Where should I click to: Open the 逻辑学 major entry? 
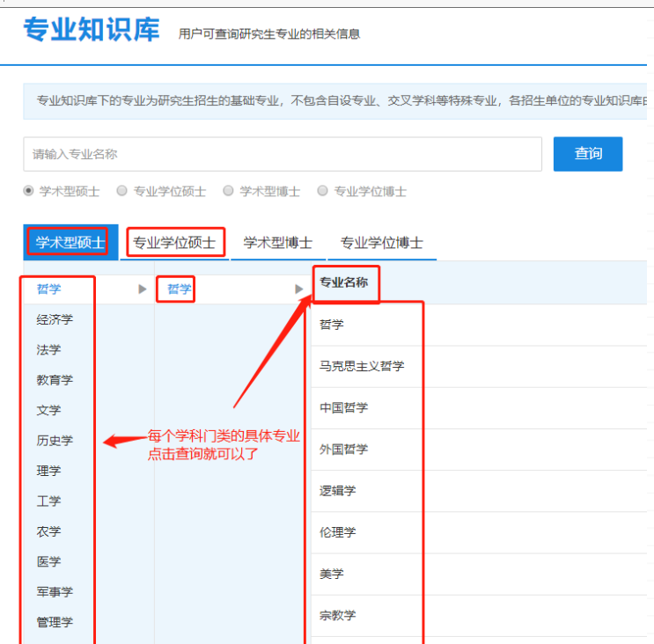(338, 491)
